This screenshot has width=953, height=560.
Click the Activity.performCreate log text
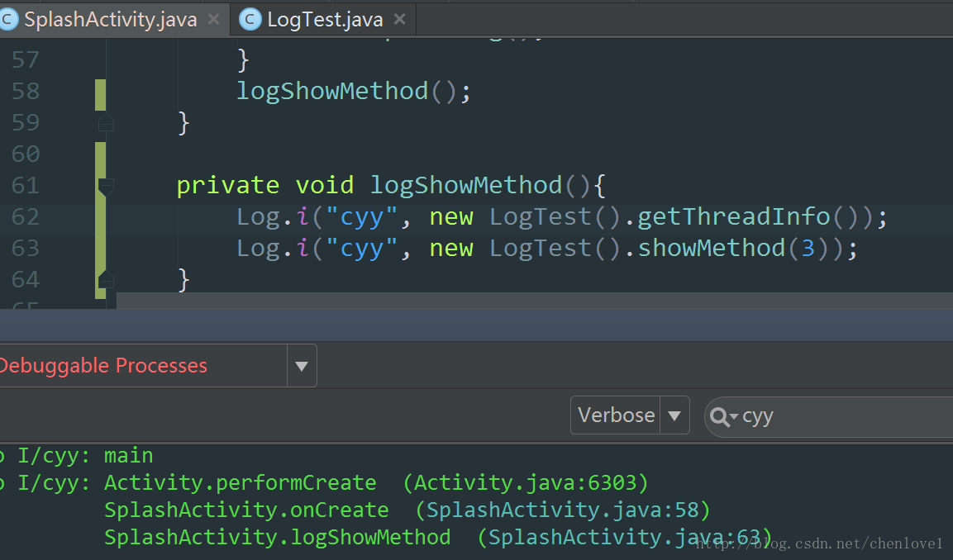pos(240,483)
